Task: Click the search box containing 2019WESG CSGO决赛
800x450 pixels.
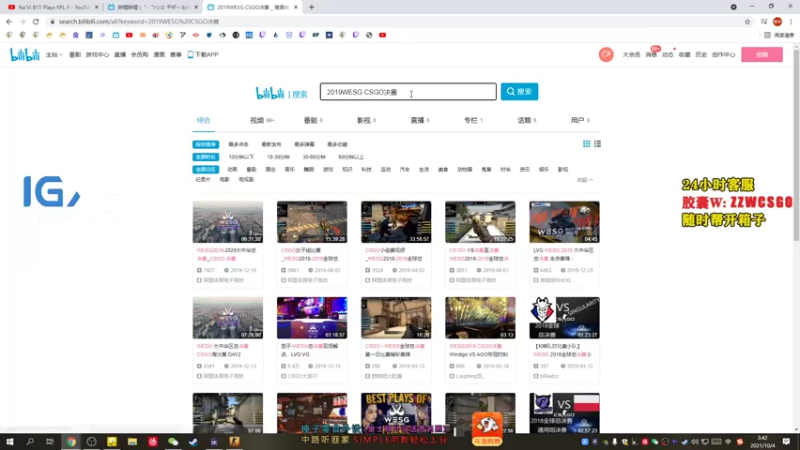Action: (x=408, y=92)
